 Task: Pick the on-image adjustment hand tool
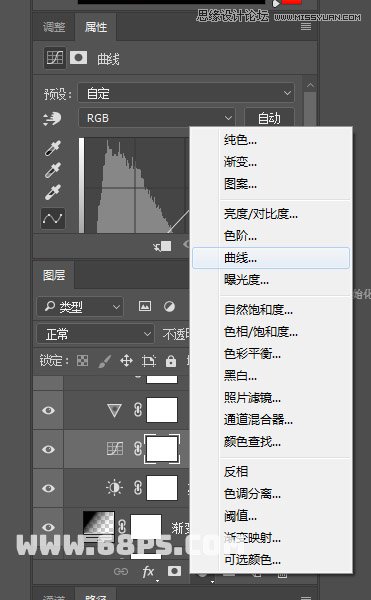click(52, 119)
